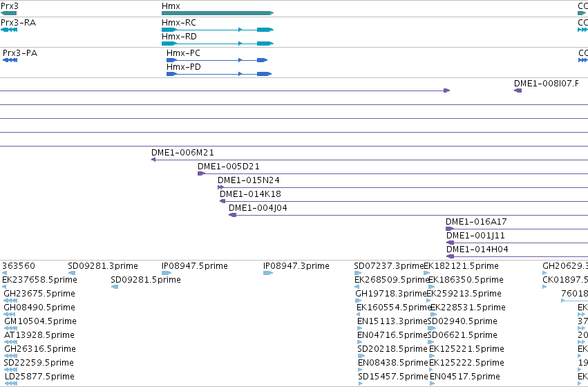The width and height of the screenshot is (588, 387).
Task: Click the DME1-008I07.F clone label
Action: tap(546, 83)
